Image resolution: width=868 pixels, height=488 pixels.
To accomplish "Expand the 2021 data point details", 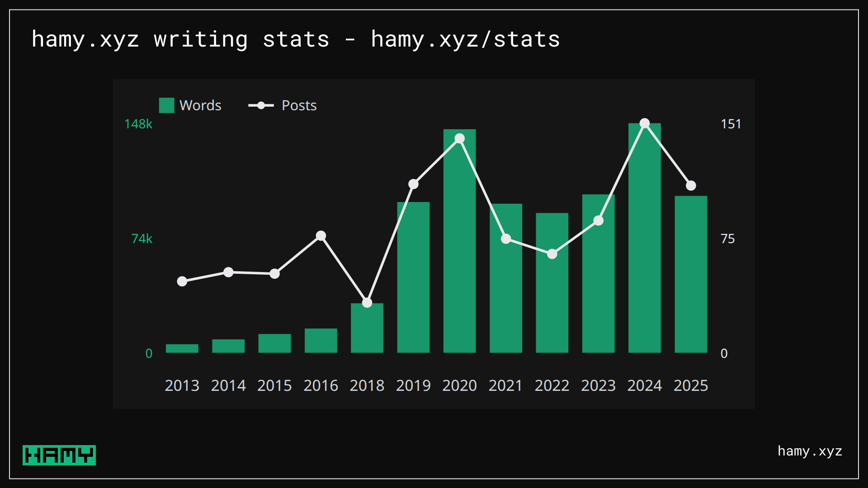I will pos(505,239).
